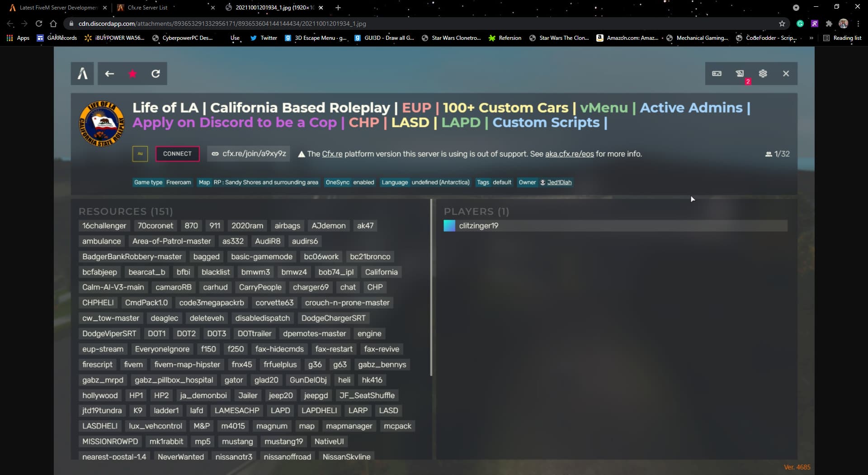Close the server details view
Viewport: 868px width, 475px height.
tap(786, 73)
